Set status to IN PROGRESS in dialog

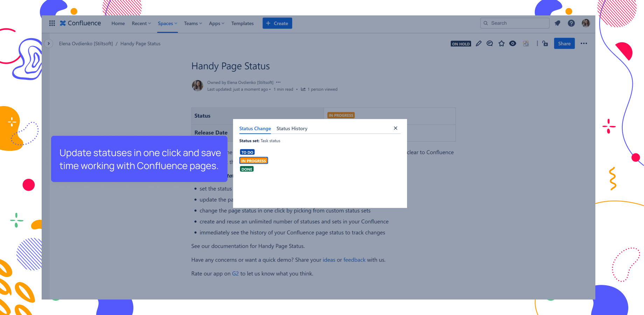pyautogui.click(x=254, y=161)
